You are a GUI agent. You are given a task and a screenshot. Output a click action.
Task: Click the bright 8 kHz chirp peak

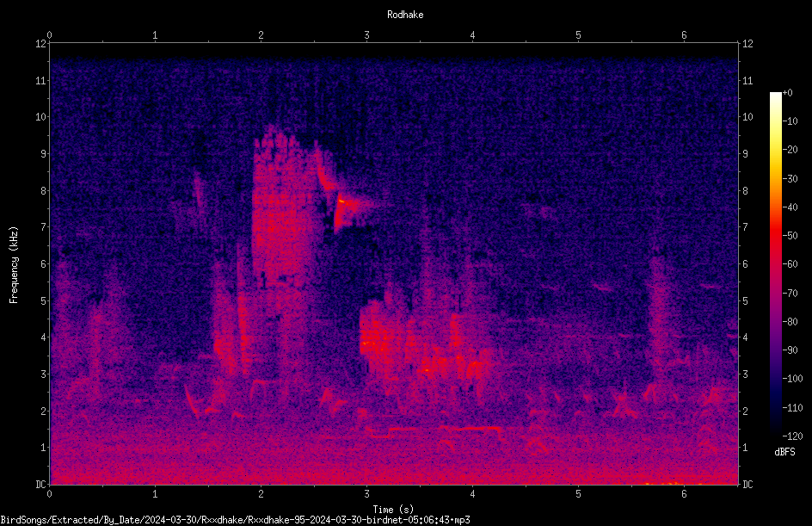point(341,200)
